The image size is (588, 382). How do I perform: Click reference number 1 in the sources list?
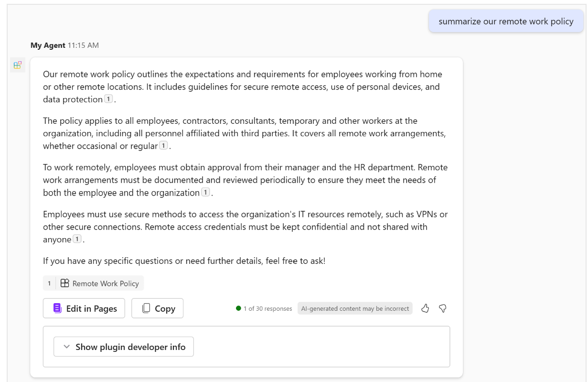49,284
